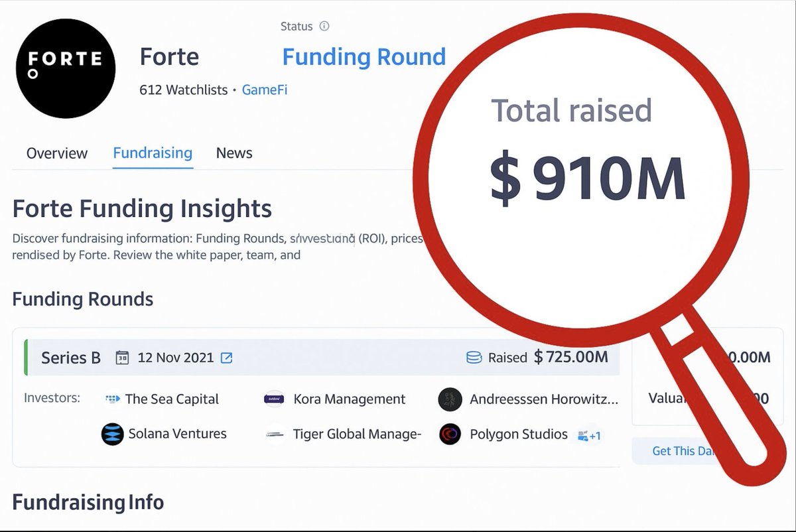This screenshot has height=532, width=796.
Task: Click the Forte Funding Insights heading
Action: click(142, 209)
